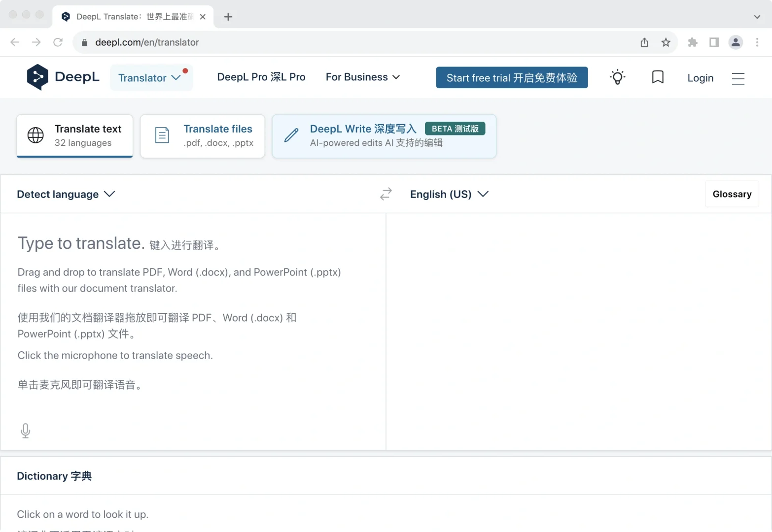Screen dimensions: 772x532
Task: Switch to the DeepL Write tab
Action: (x=384, y=136)
